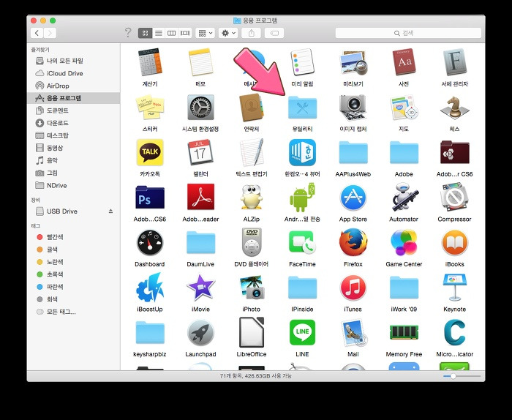Open the Maps (지도) app icon

point(404,107)
